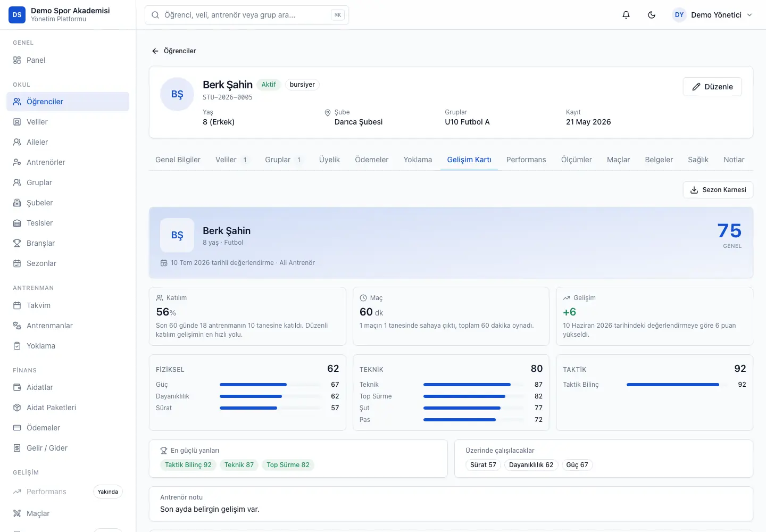Open the Yoklama tab in the student profile
This screenshot has height=532, width=766.
pos(418,160)
